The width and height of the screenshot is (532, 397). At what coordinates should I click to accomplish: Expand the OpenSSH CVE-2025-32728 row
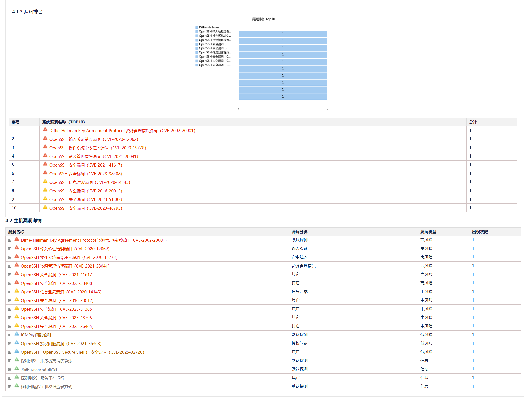coord(10,352)
